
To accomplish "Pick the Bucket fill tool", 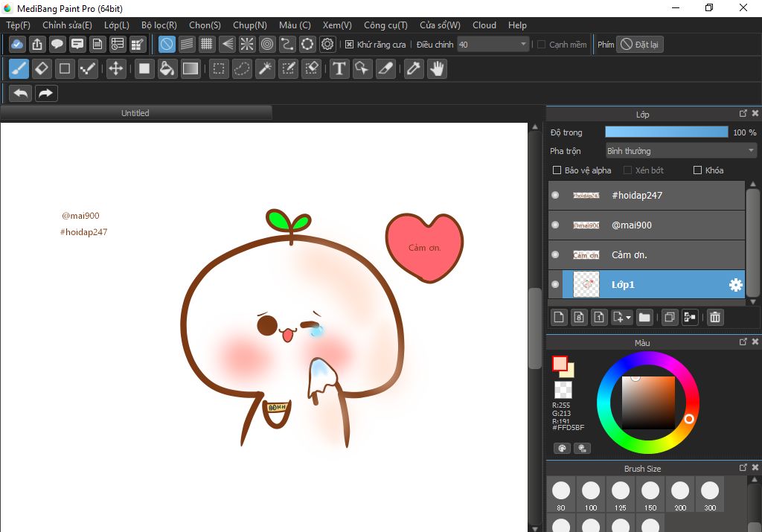I will 167,69.
